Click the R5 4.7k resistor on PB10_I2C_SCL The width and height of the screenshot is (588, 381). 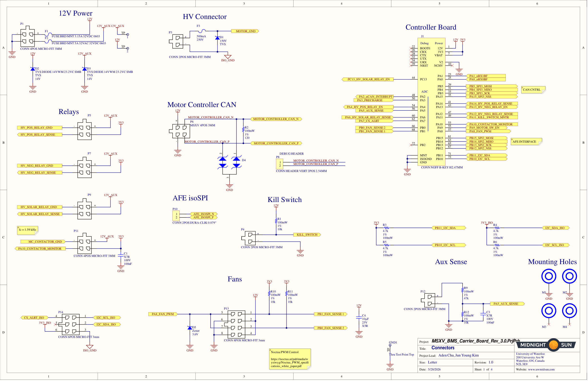click(x=387, y=245)
